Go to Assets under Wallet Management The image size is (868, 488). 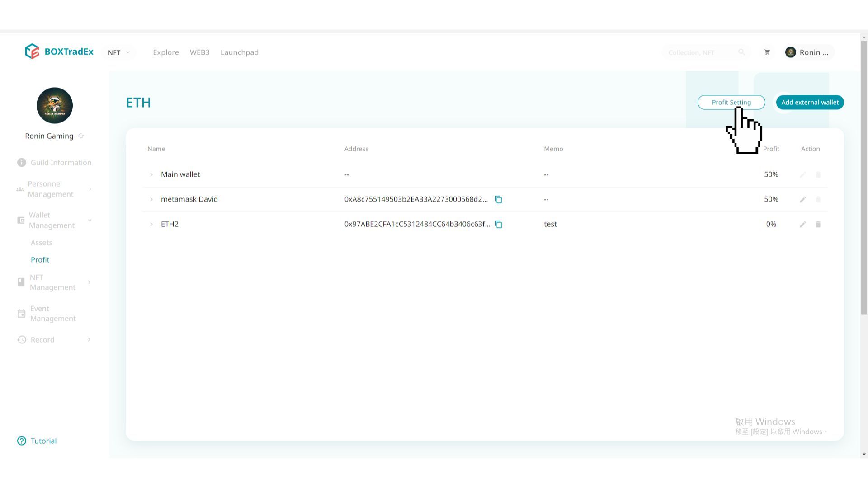[x=42, y=243]
